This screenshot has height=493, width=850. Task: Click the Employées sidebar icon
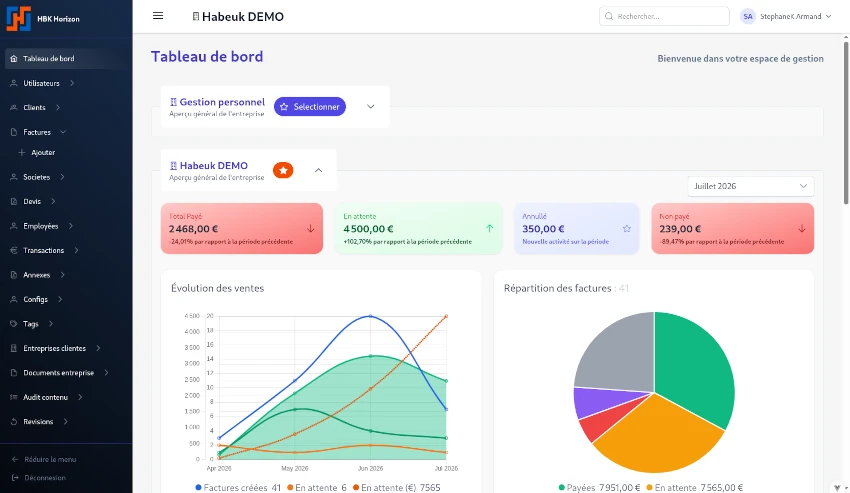pyautogui.click(x=14, y=226)
